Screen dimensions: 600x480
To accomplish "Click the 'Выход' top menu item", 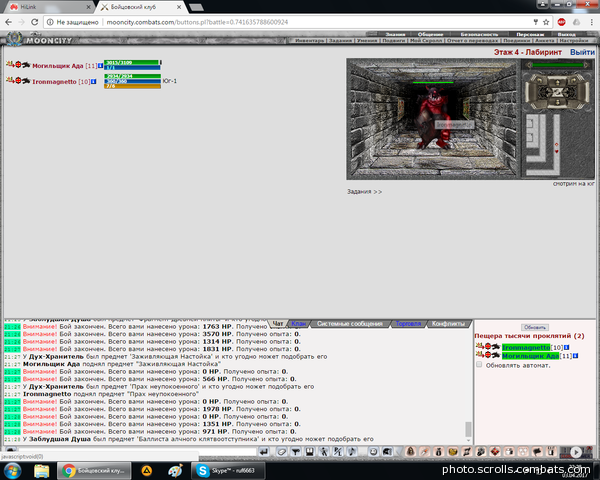I will pos(566,34).
